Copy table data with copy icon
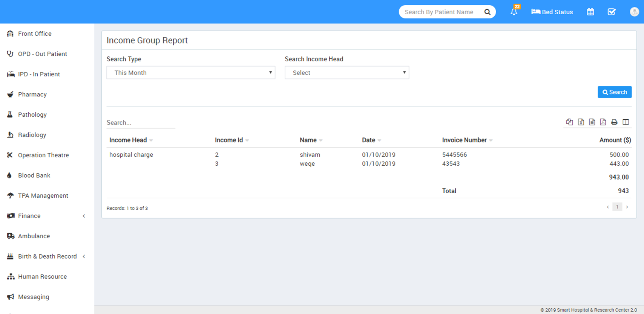Viewport: 644px width, 314px height. point(569,122)
